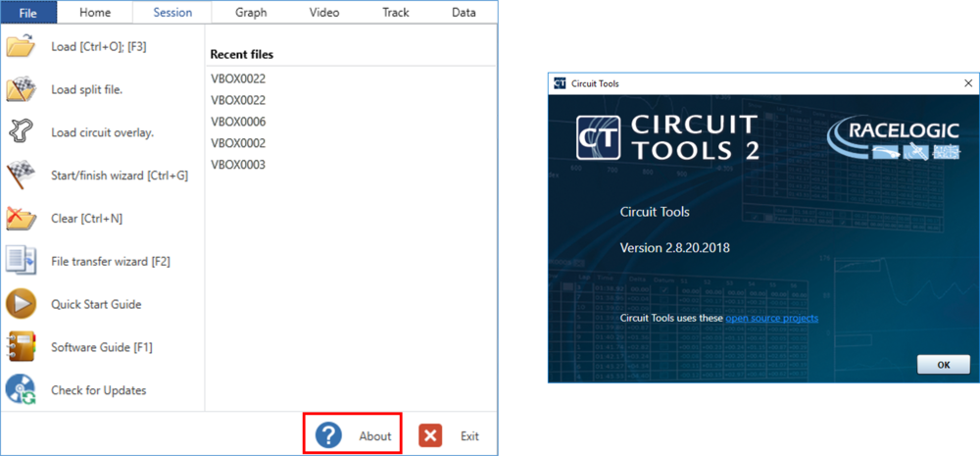Click the Load folder icon
Screen dimensions: 980x456
click(x=21, y=47)
